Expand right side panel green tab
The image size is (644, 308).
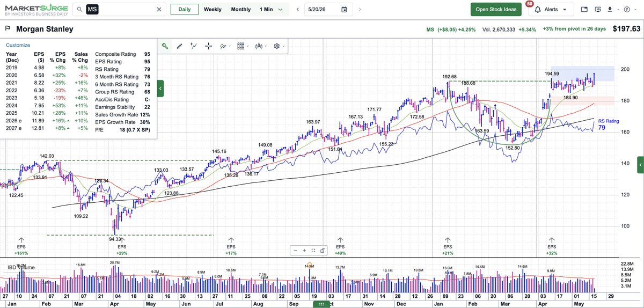640,165
